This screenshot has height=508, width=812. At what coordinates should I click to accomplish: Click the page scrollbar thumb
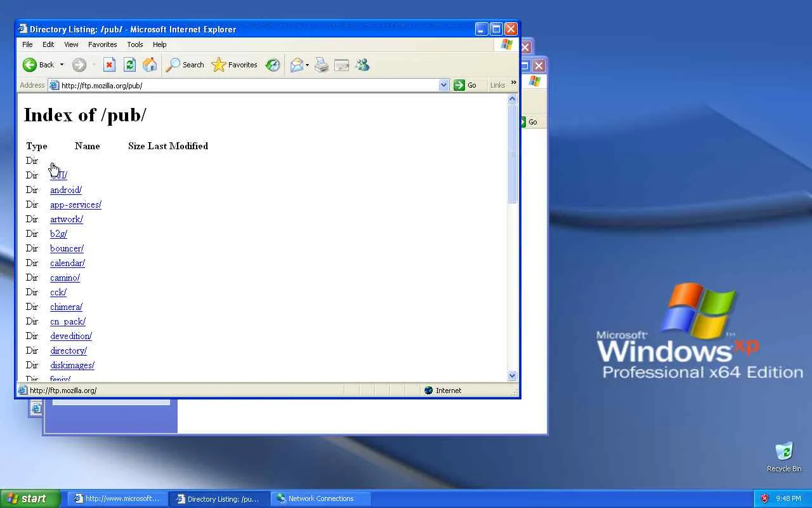[x=513, y=154]
